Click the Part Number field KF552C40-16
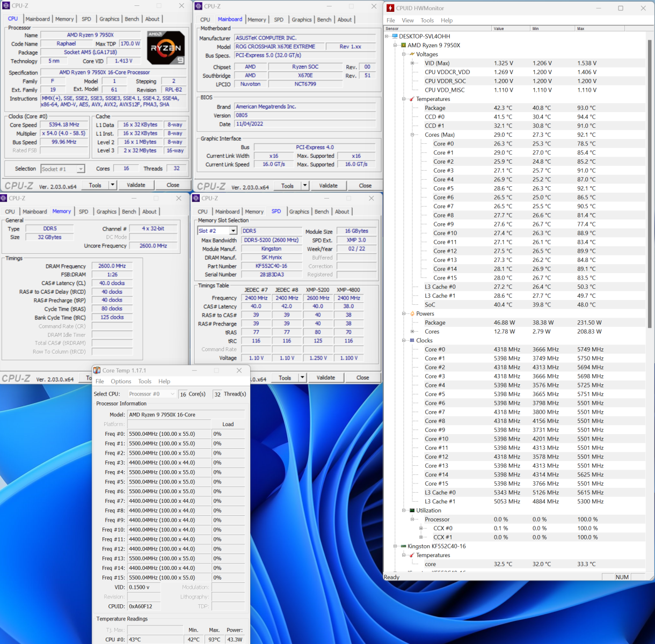 271,266
